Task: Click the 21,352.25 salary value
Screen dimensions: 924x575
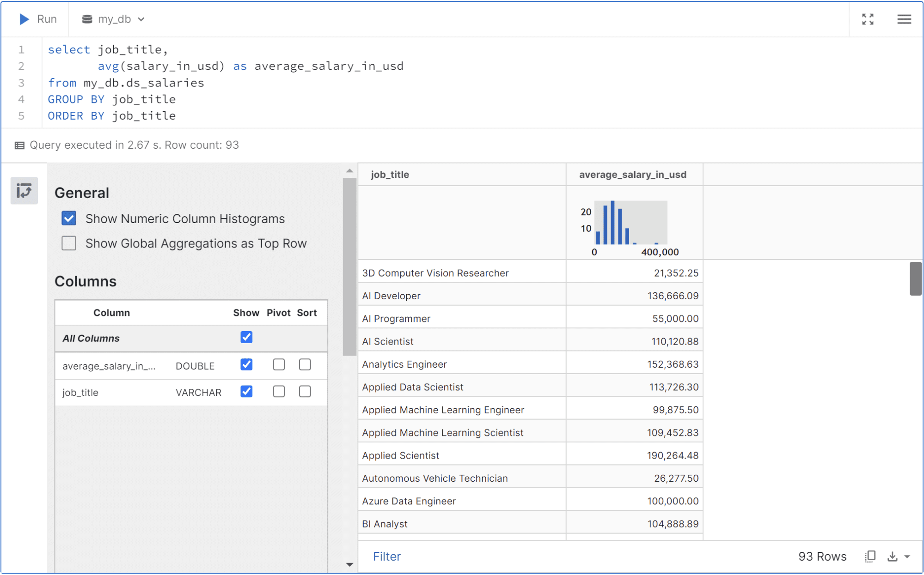Action: [676, 273]
